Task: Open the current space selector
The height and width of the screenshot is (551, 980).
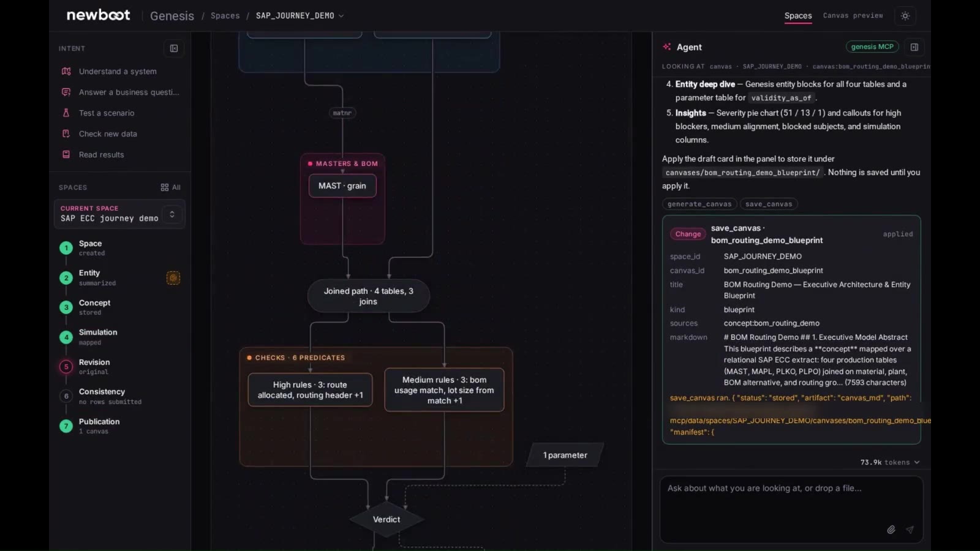Action: click(x=119, y=214)
